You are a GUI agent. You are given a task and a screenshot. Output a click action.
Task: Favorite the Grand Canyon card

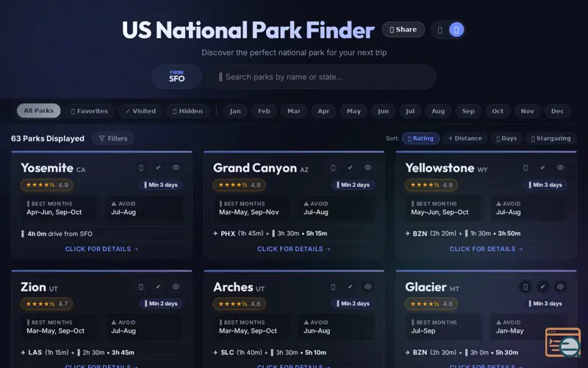(333, 168)
